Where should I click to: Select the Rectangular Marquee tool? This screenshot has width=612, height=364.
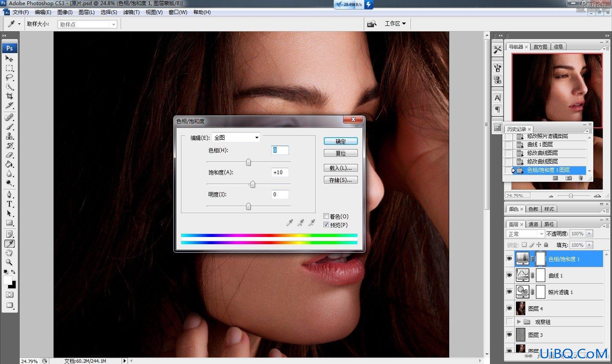pos(9,68)
